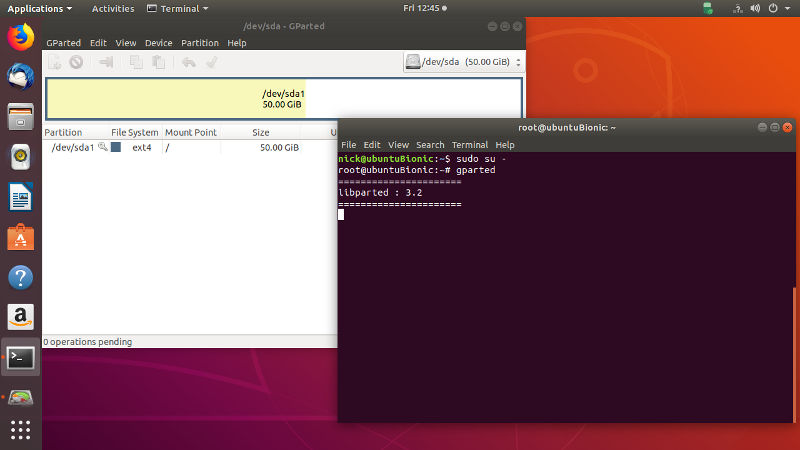Click the '0 operations pending' status text
The width and height of the screenshot is (800, 450).
pos(88,342)
